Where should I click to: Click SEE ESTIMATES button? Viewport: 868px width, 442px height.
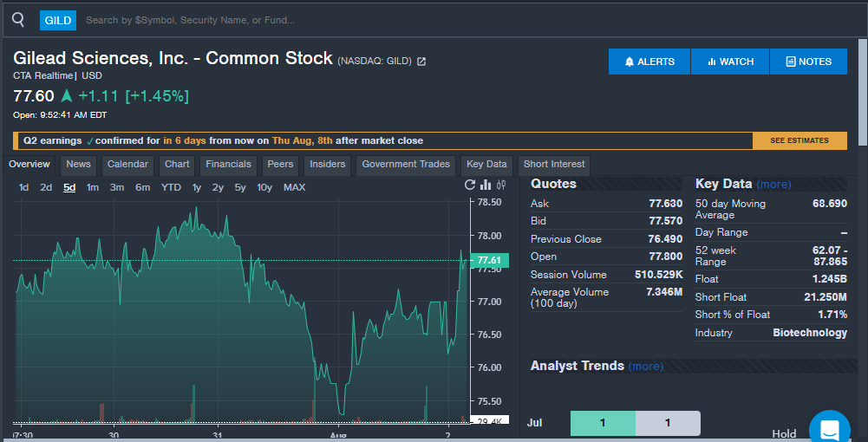799,140
